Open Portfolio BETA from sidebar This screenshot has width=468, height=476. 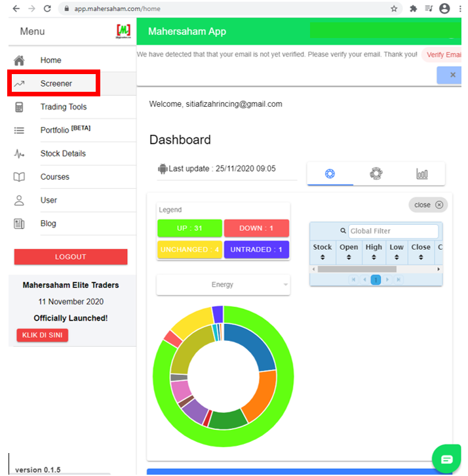click(x=64, y=130)
